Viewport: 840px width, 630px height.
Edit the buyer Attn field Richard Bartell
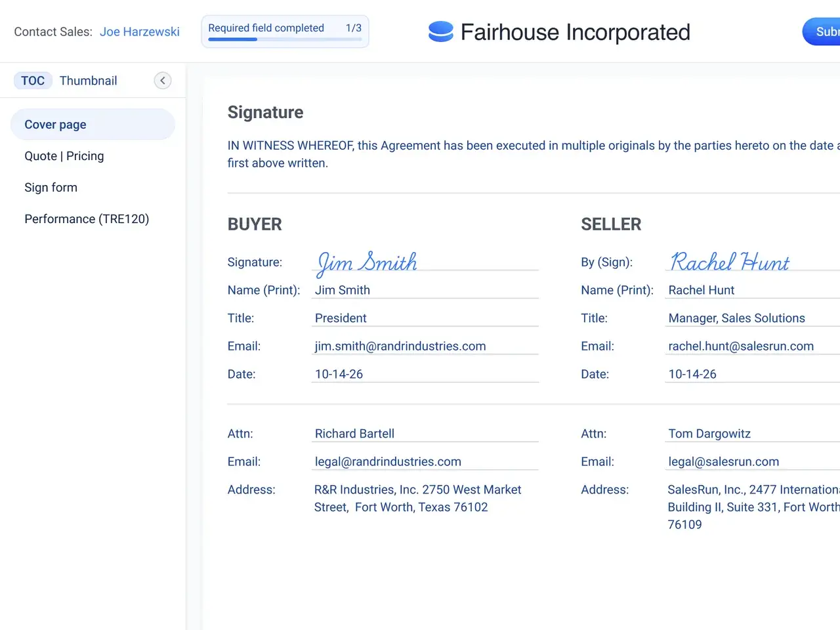(x=424, y=434)
